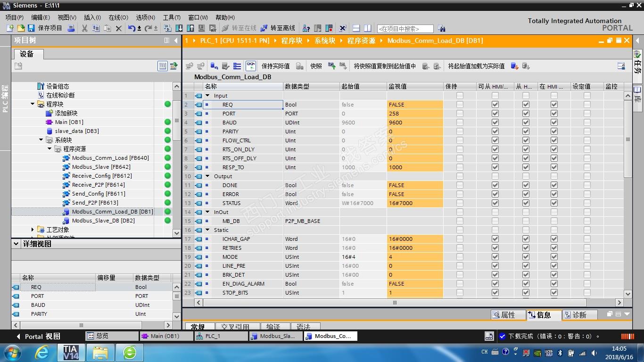Click the upload from device icon

click(x=190, y=28)
